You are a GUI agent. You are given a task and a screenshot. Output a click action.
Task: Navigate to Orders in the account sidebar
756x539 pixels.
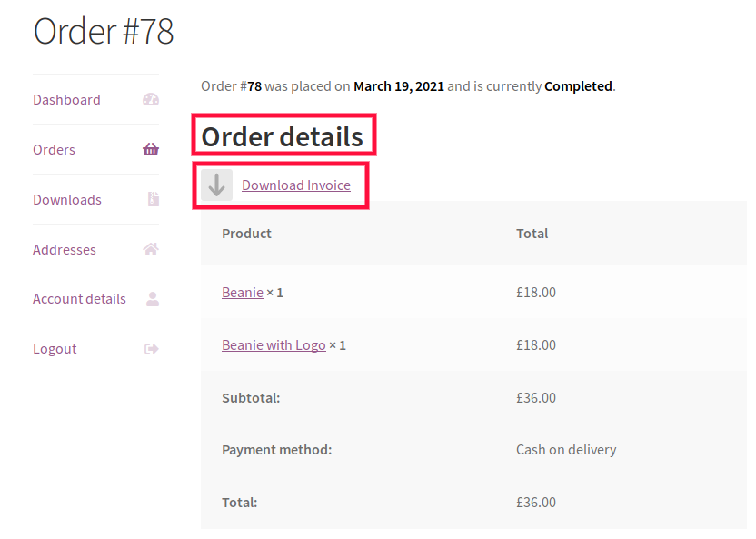click(x=54, y=149)
